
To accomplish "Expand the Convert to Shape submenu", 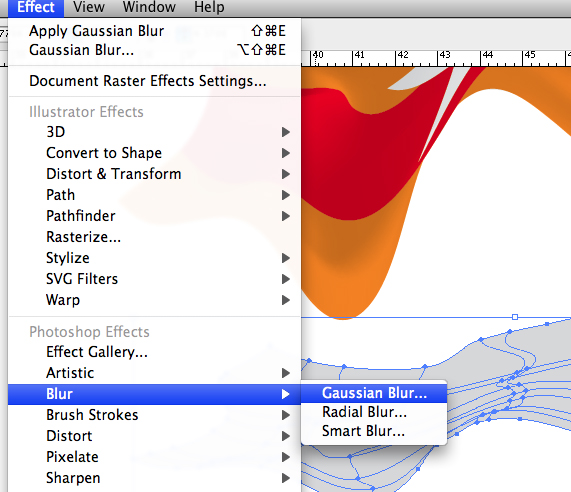I will (x=154, y=153).
